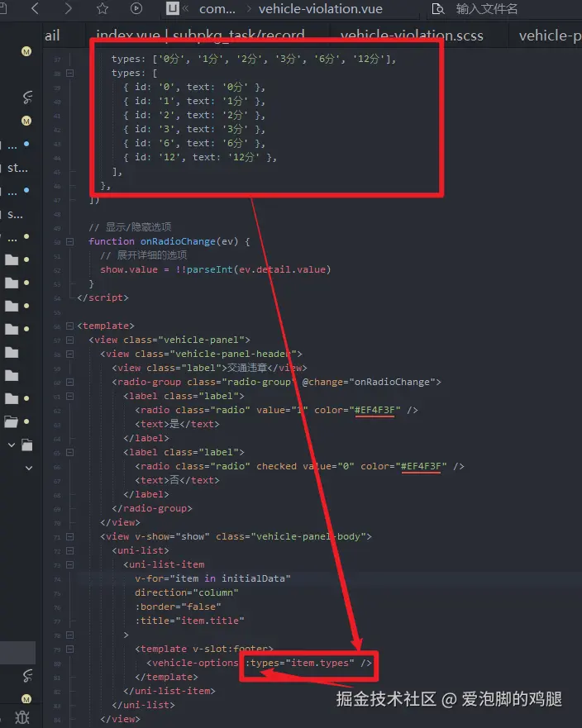Click the '<text>否</text>' line
The image size is (582, 728).
[177, 480]
